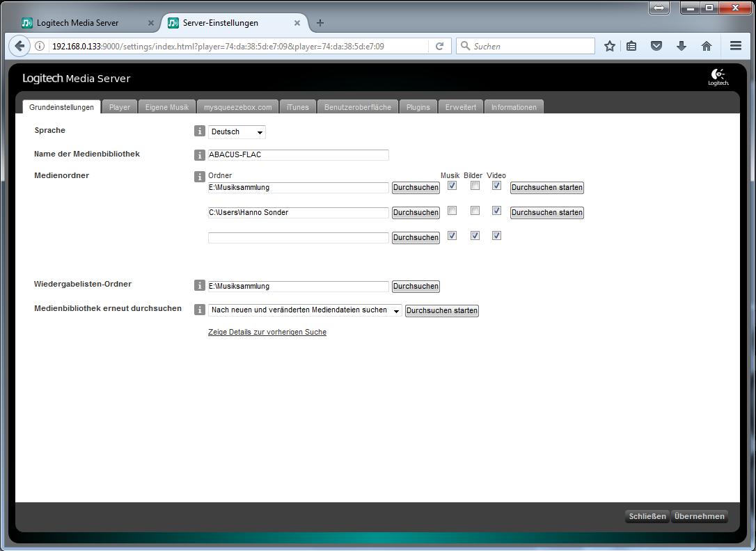756x551 pixels.
Task: Open site information icon in address bar
Action: (40, 46)
